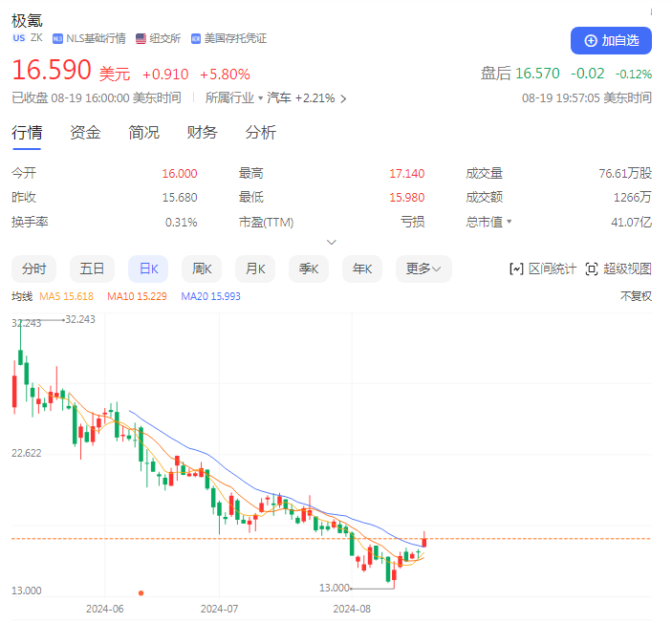Click the latest red candlestick on the chart
The width and height of the screenshot is (672, 623).
point(424,542)
